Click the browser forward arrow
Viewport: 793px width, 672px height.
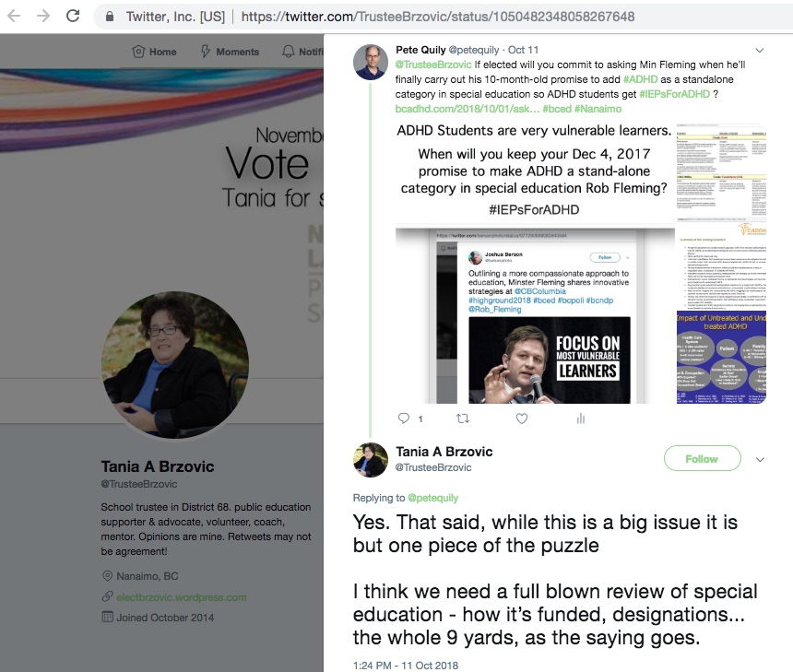[43, 17]
